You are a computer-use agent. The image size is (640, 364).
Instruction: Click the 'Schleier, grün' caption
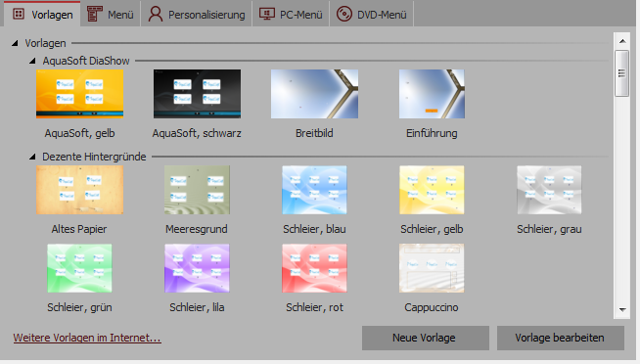tap(79, 307)
